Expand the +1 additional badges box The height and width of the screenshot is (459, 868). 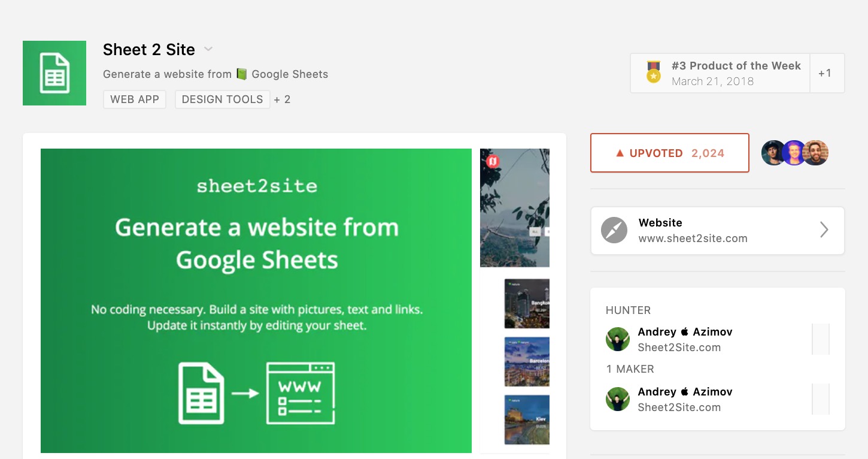tap(827, 73)
